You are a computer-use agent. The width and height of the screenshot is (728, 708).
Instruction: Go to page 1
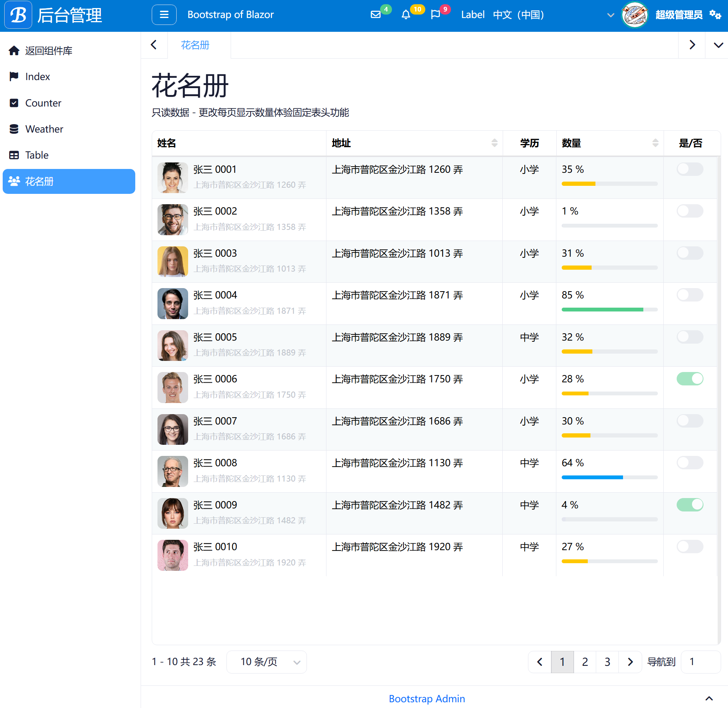click(x=562, y=662)
